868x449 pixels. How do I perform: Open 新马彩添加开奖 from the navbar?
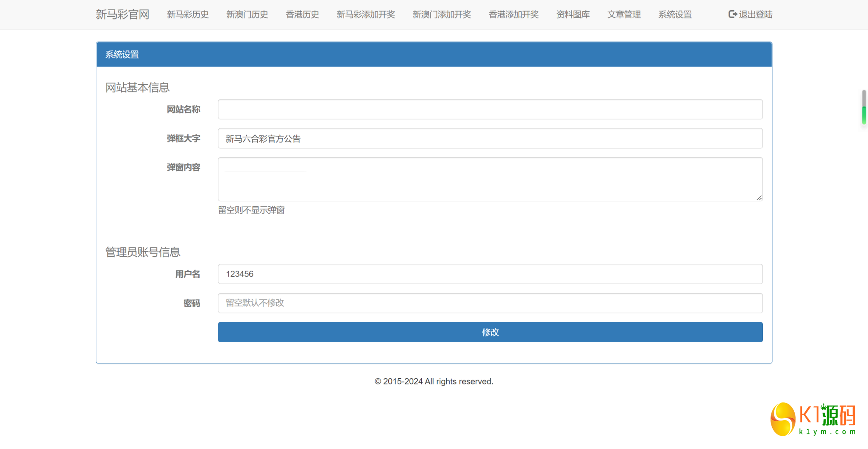pyautogui.click(x=366, y=14)
